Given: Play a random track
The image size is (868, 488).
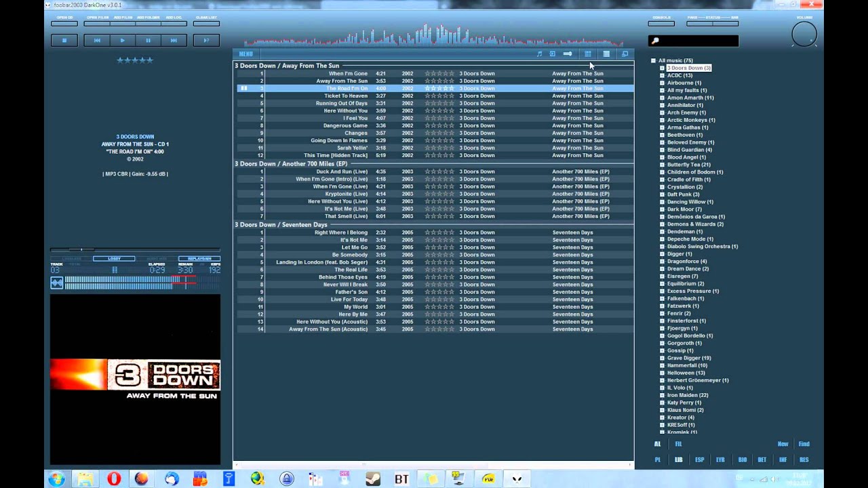Looking at the screenshot, I should click(206, 41).
